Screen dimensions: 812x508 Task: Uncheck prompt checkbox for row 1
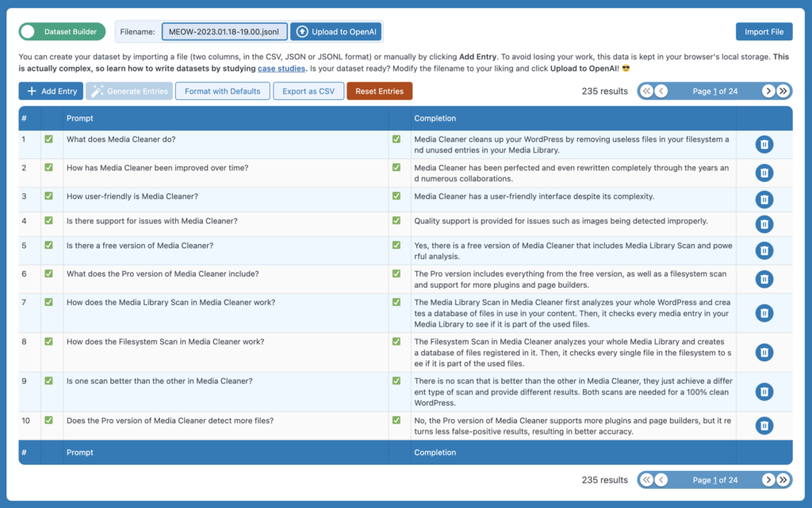(48, 139)
